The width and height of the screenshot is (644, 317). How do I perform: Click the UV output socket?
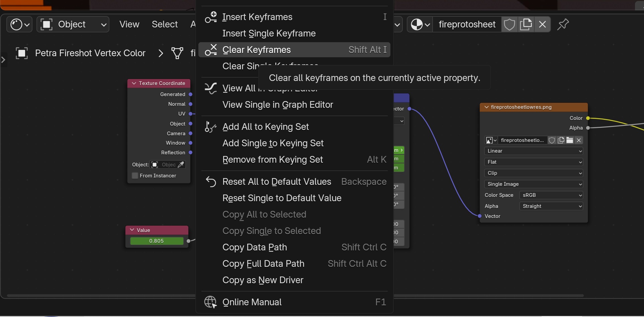coord(190,114)
